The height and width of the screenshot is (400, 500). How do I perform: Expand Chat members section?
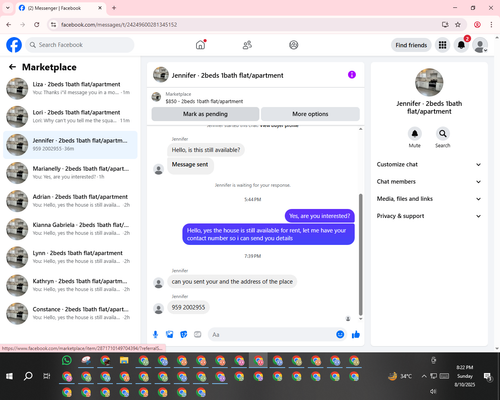coord(429,182)
